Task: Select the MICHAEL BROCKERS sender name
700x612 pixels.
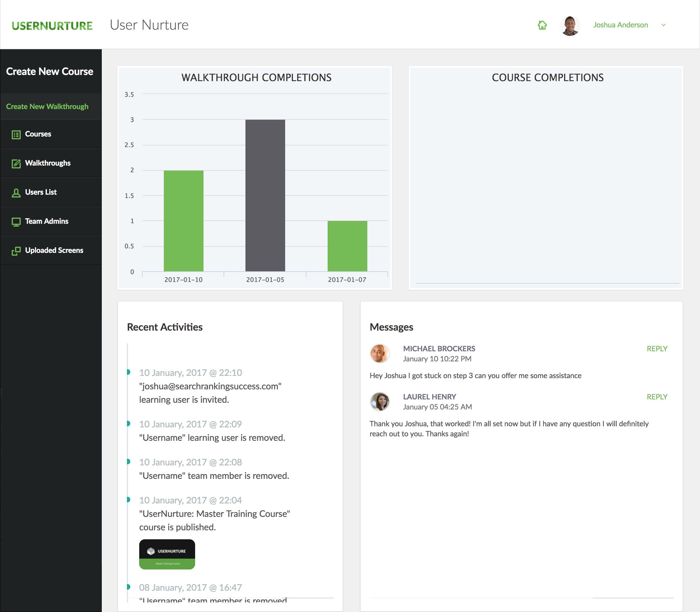Action: 439,349
